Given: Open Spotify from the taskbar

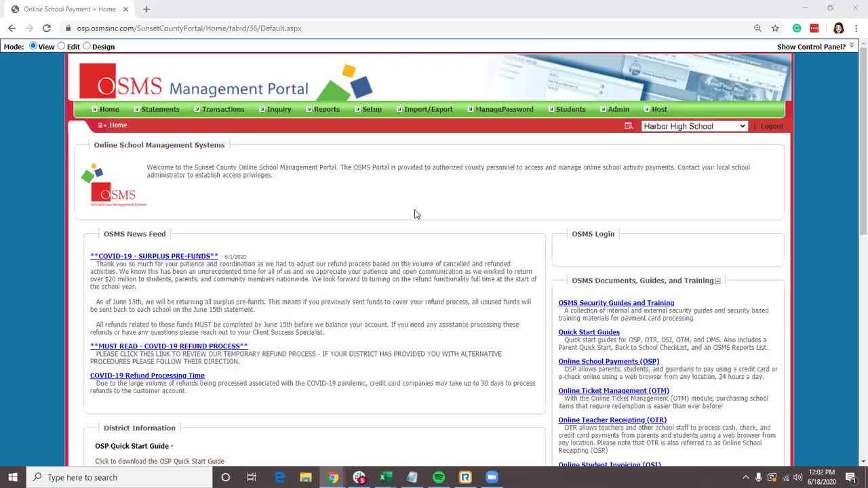Looking at the screenshot, I should click(439, 477).
